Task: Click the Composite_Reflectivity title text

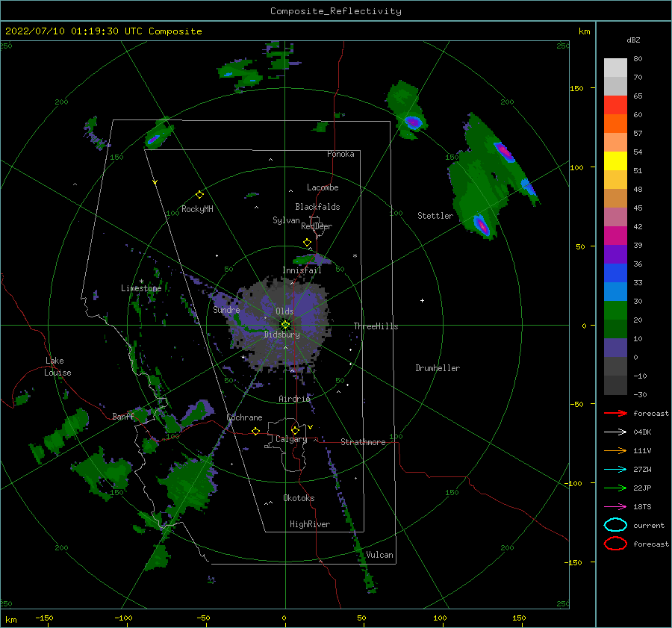Action: pyautogui.click(x=335, y=11)
